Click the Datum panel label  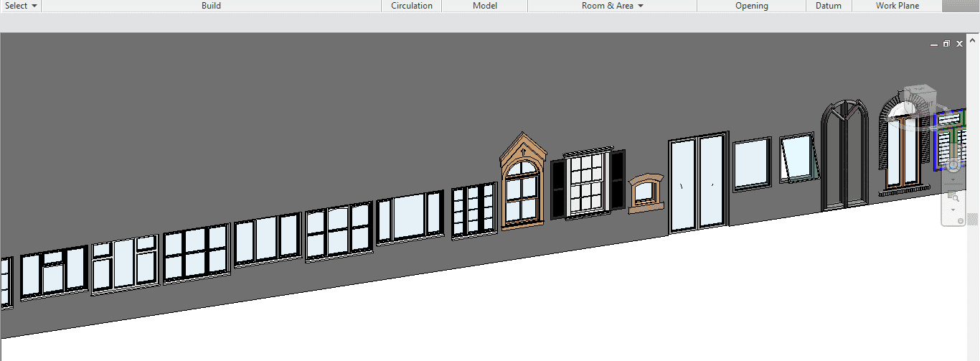coord(829,6)
